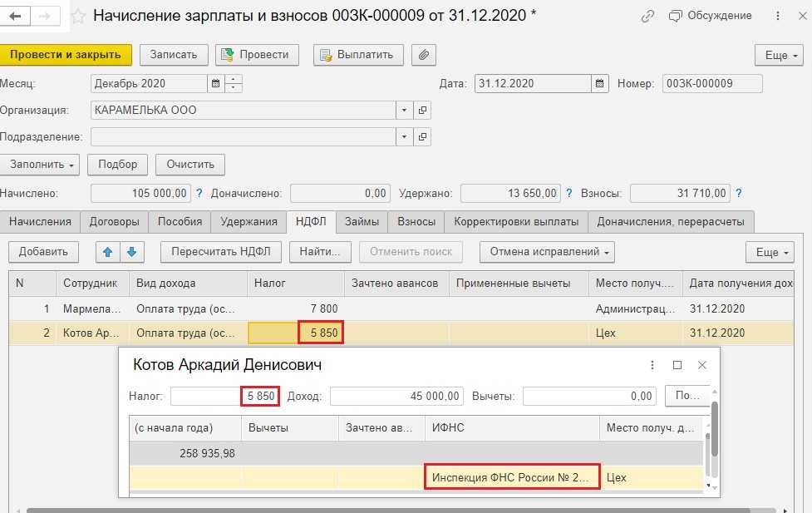Image resolution: width=812 pixels, height=513 pixels.
Task: Click Добавить to add a row
Action: tap(43, 252)
